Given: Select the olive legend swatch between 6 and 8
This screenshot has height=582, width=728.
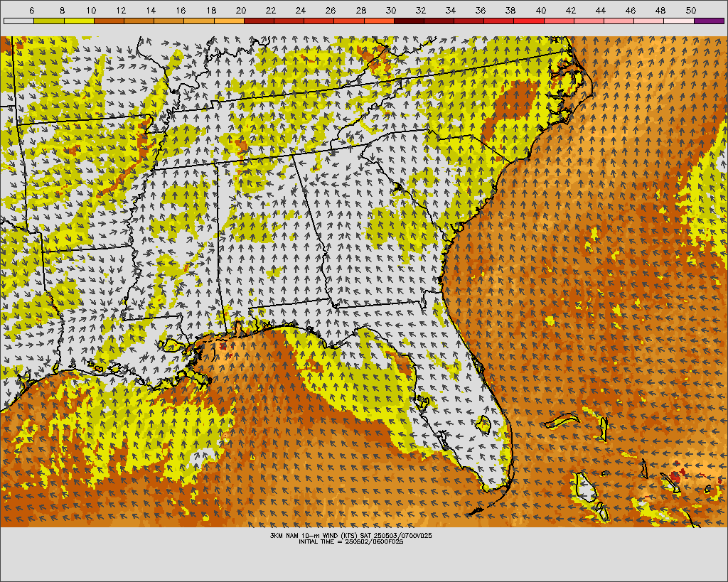Looking at the screenshot, I should (49, 21).
